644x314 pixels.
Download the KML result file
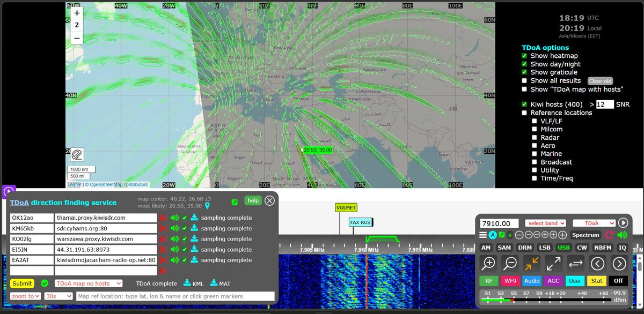click(192, 283)
